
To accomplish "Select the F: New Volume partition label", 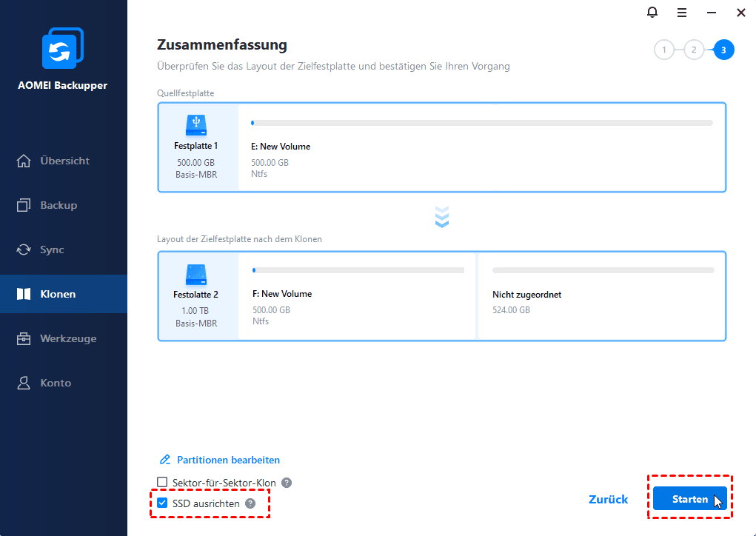I will (x=282, y=294).
